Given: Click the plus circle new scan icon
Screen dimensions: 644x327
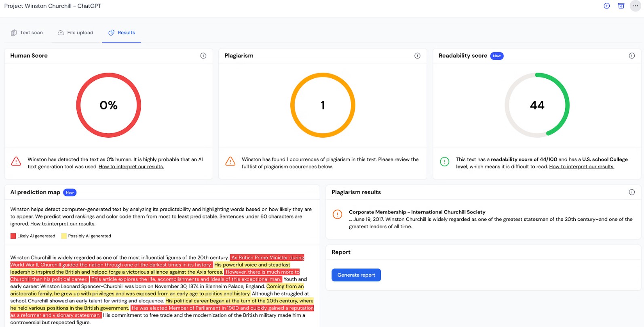Looking at the screenshot, I should pos(606,6).
